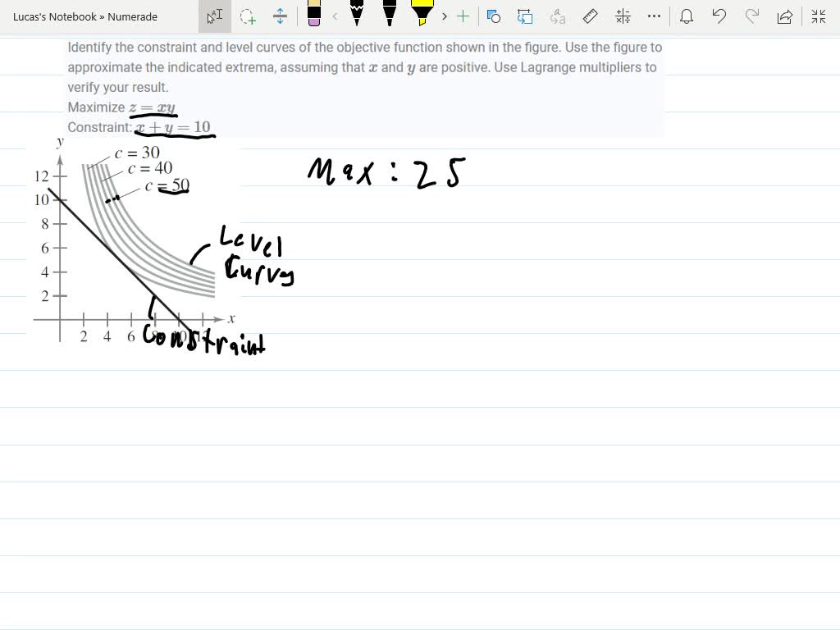The image size is (840, 630).
Task: Add a new pen with plus button
Action: click(463, 16)
